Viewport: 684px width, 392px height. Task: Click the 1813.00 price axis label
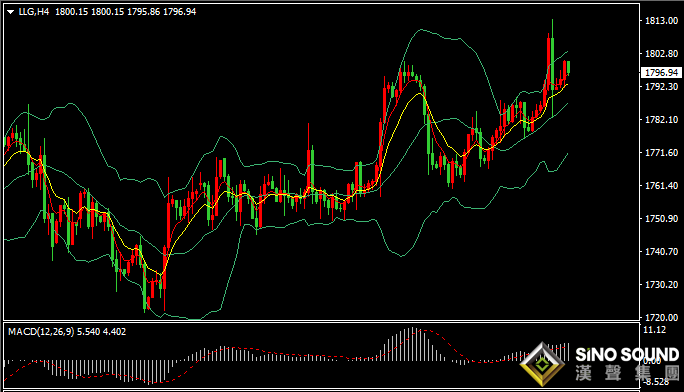(661, 20)
